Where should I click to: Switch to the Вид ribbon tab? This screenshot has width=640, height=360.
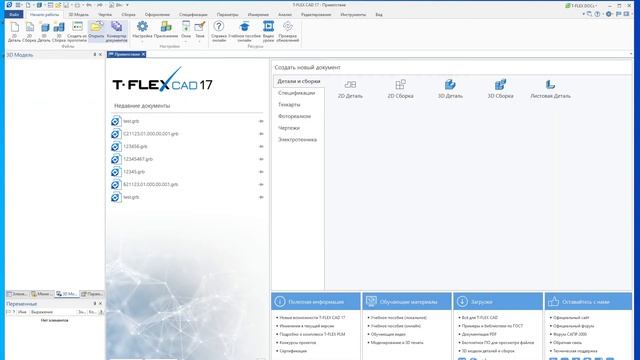(379, 14)
